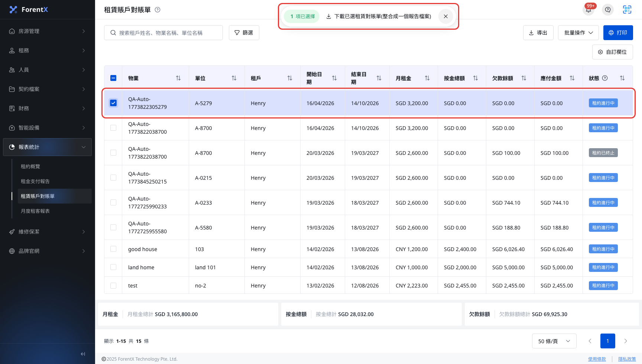Open notification bell with 99+ badge
642x364 pixels.
pos(588,10)
